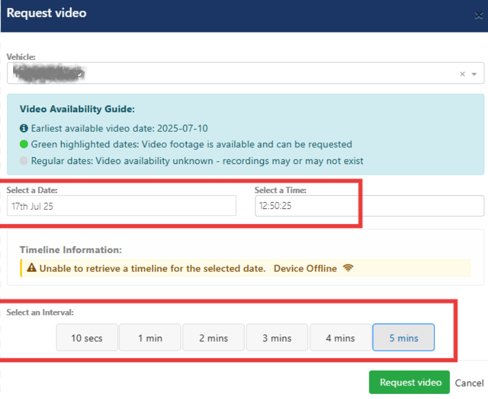Screen dimensions: 488x399
Task: Click the grey dot Regular dates indicator
Action: coord(24,161)
